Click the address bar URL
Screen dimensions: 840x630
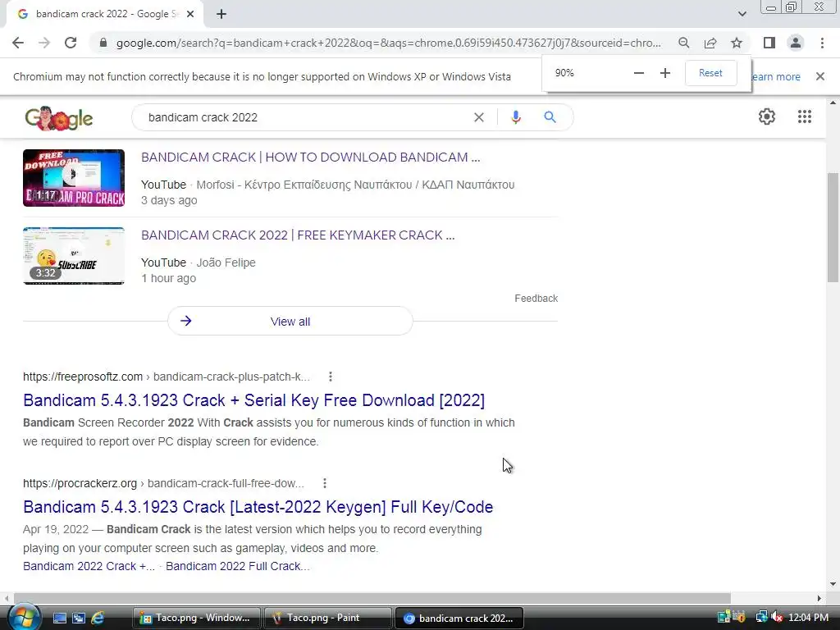(x=388, y=43)
